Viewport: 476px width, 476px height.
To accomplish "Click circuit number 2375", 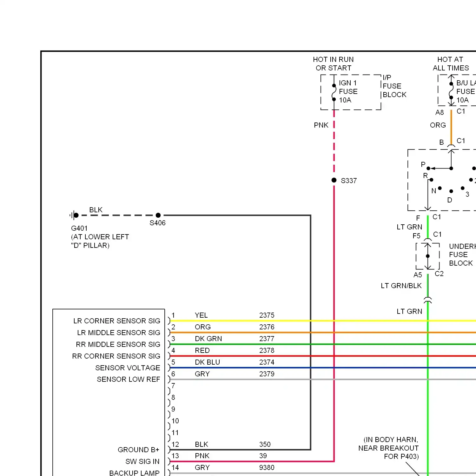I will click(267, 315).
